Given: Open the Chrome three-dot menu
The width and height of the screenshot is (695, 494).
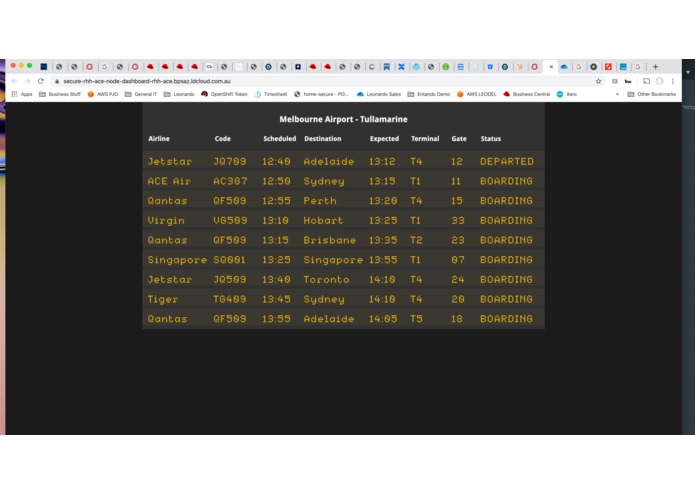Looking at the screenshot, I should (x=672, y=81).
